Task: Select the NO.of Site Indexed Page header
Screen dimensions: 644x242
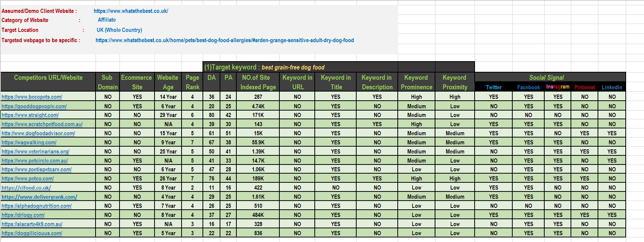Action: (258, 82)
